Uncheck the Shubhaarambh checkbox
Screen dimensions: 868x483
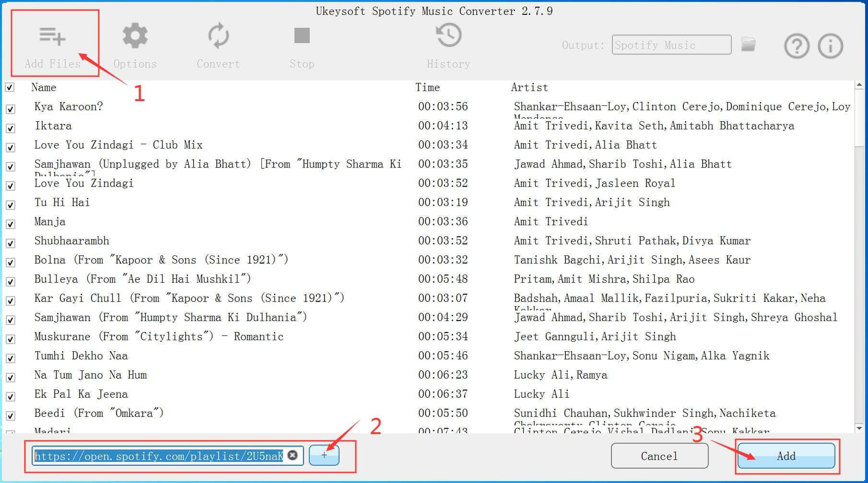[10, 243]
